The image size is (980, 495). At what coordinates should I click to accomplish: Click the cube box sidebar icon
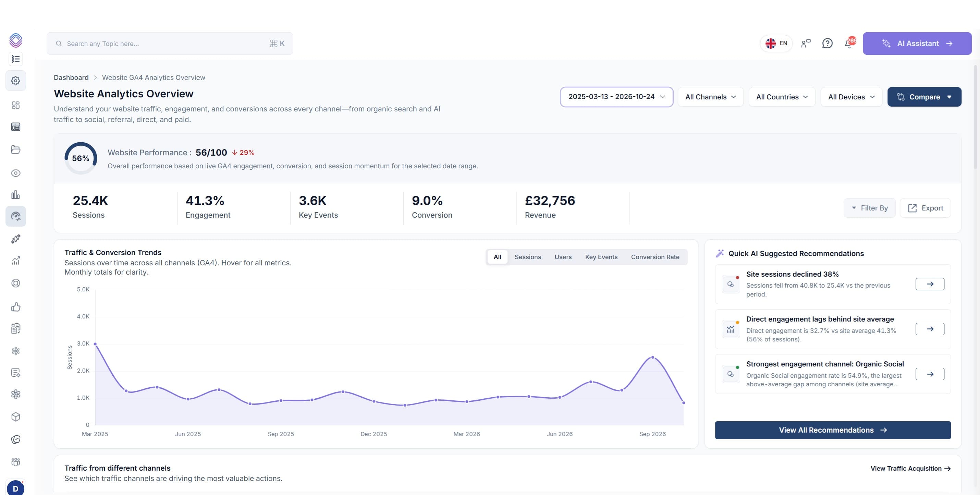coord(16,417)
